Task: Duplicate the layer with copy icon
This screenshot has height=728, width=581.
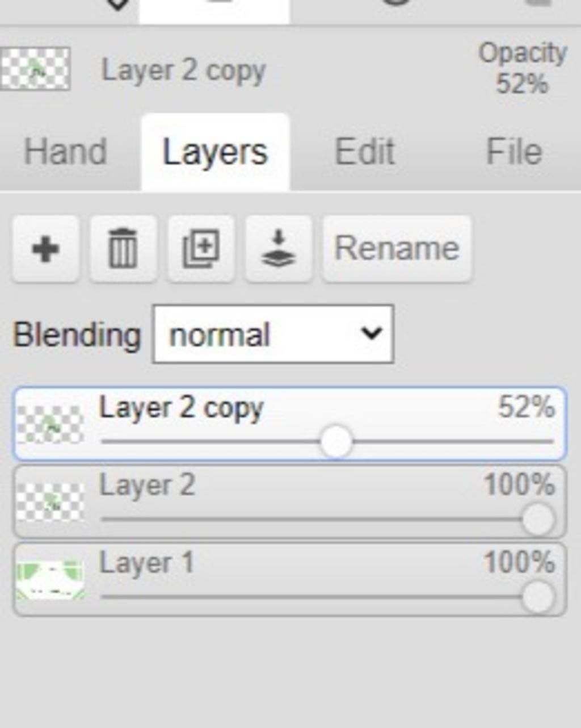Action: click(x=201, y=249)
